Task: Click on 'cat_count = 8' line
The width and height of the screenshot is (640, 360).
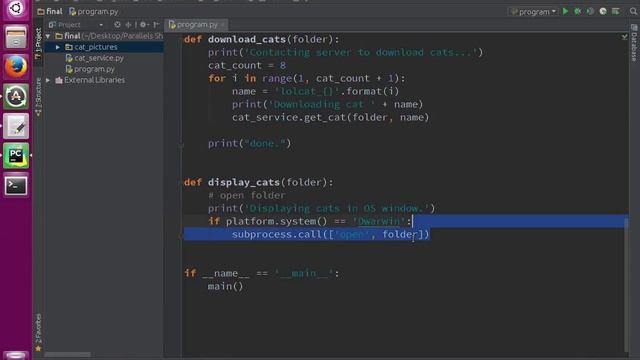Action: 247,65
